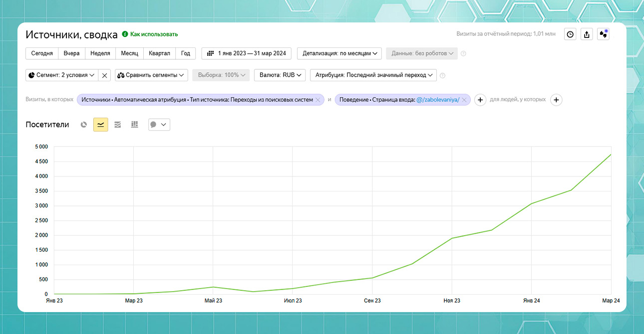Open the report history clock icon
The height and width of the screenshot is (334, 644).
(x=570, y=34)
